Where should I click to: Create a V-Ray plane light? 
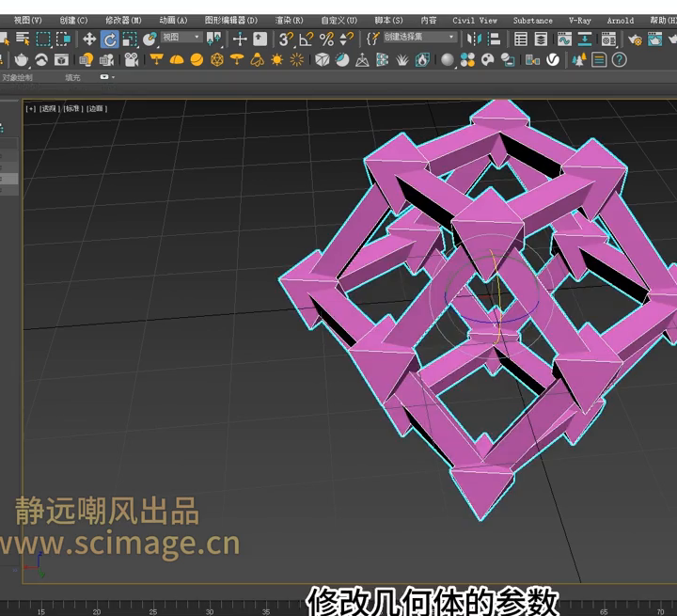tap(156, 59)
